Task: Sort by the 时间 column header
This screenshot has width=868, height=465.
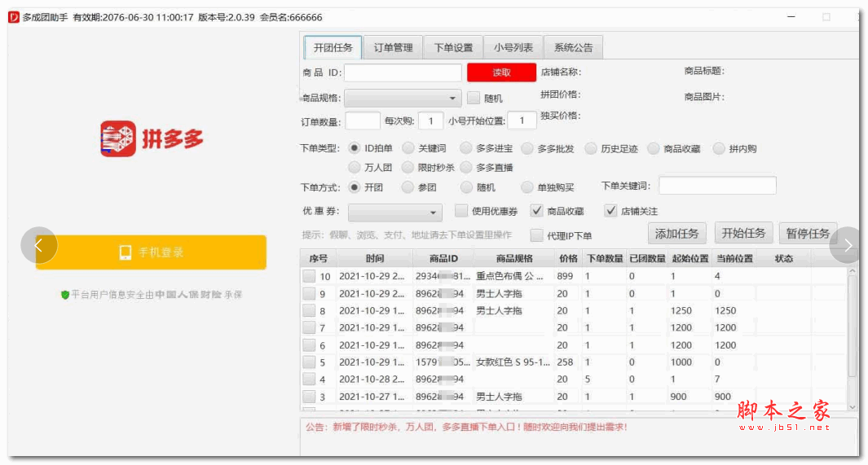Action: [375, 258]
